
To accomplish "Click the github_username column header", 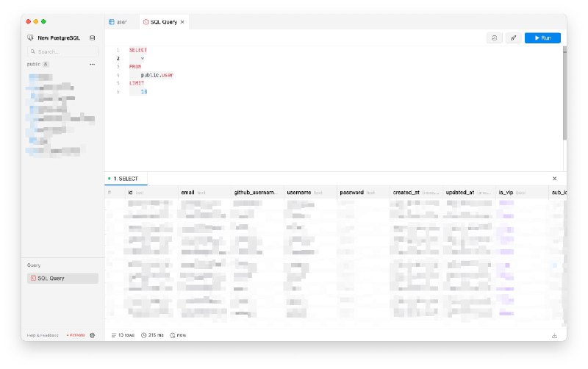I will coord(257,193).
